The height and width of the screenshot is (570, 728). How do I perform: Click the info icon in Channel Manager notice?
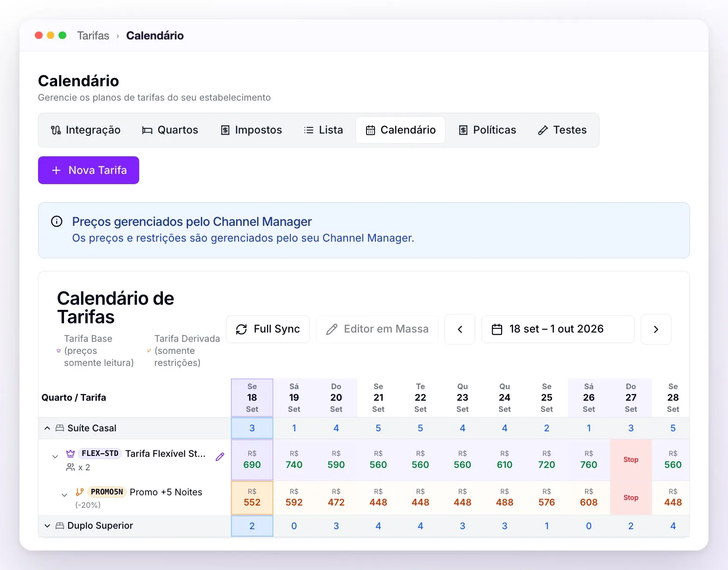tap(57, 222)
